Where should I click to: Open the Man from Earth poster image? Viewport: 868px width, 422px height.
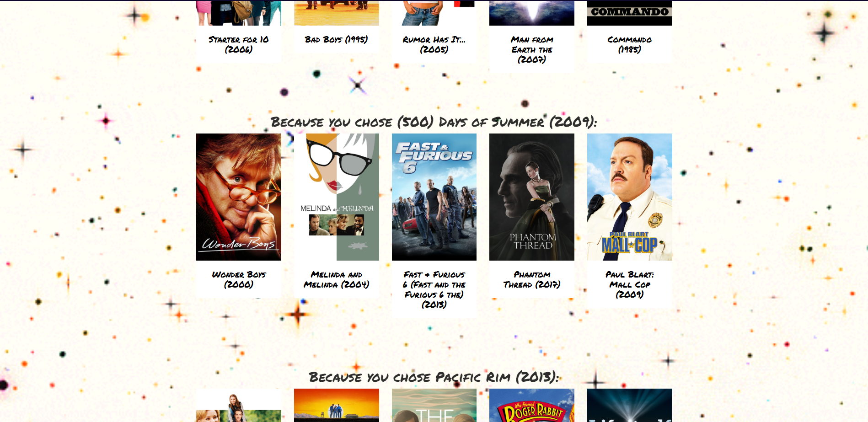point(532,13)
